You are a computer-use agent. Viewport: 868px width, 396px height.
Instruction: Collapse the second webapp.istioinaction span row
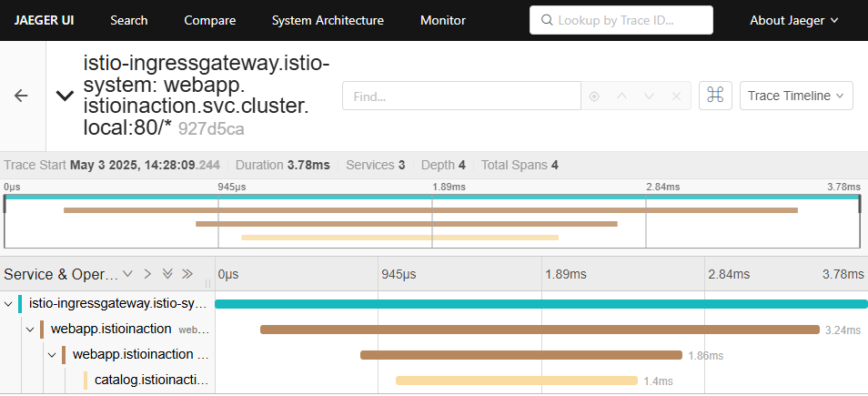tap(52, 354)
